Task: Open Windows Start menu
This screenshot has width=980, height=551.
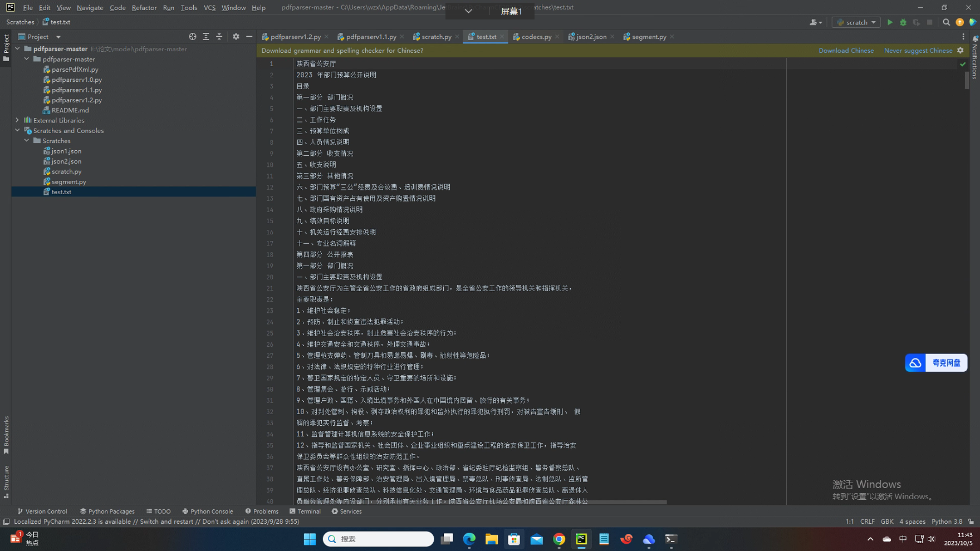Action: coord(310,539)
